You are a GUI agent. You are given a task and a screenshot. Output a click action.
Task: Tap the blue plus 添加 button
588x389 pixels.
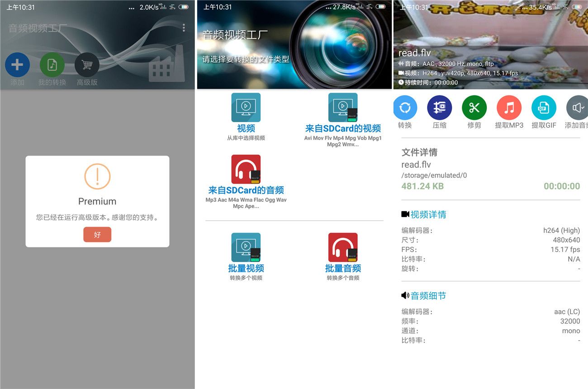[x=17, y=65]
